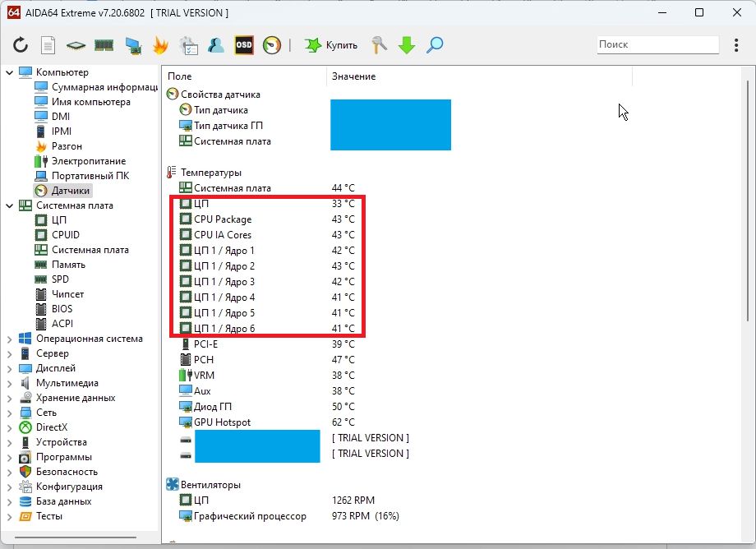Click the green download arrow update icon
756x549 pixels.
pos(407,45)
